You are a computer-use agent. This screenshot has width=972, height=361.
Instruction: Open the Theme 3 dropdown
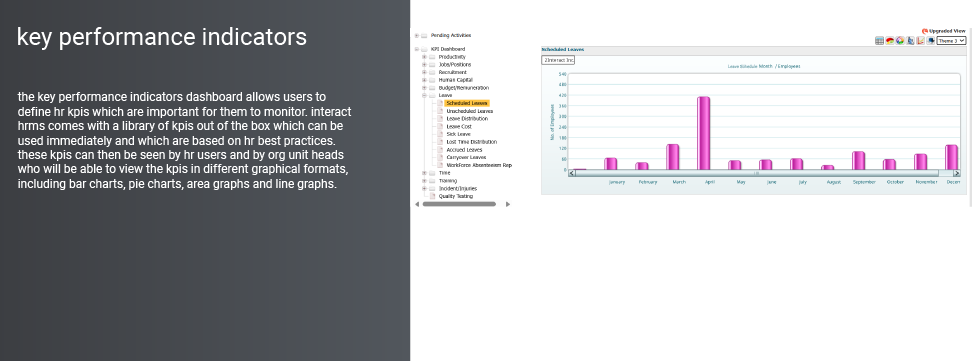952,40
